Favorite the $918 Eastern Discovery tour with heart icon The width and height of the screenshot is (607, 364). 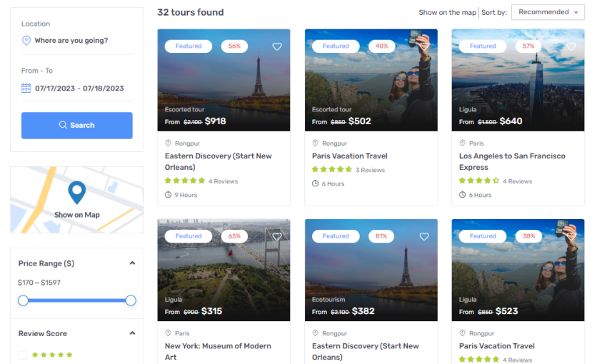[x=277, y=46]
